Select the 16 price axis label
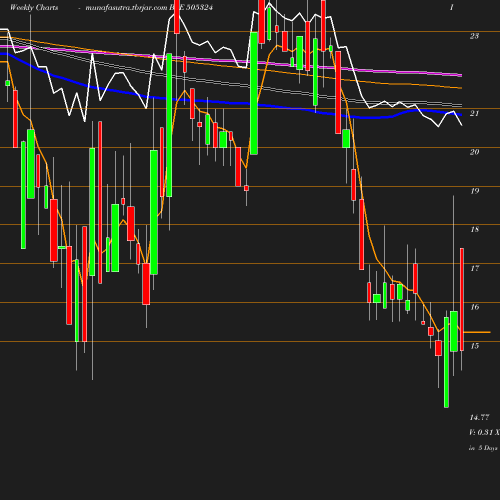 click(475, 307)
